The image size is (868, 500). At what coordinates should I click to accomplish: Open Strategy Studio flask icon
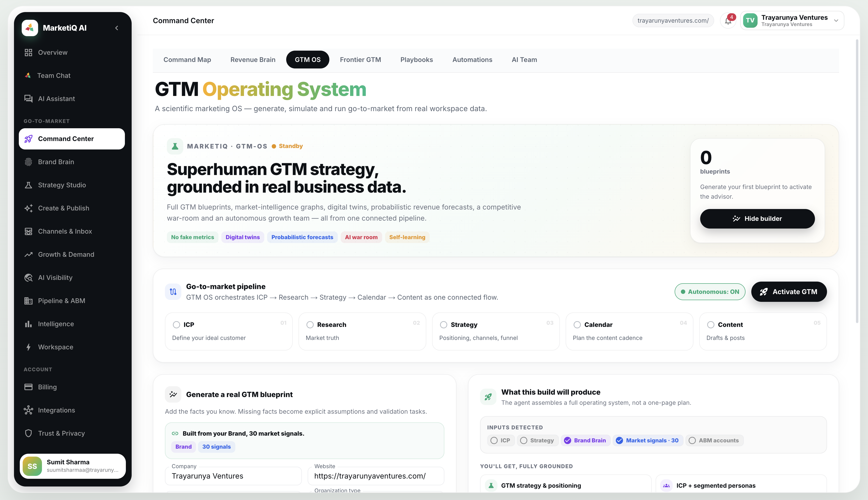pyautogui.click(x=28, y=185)
